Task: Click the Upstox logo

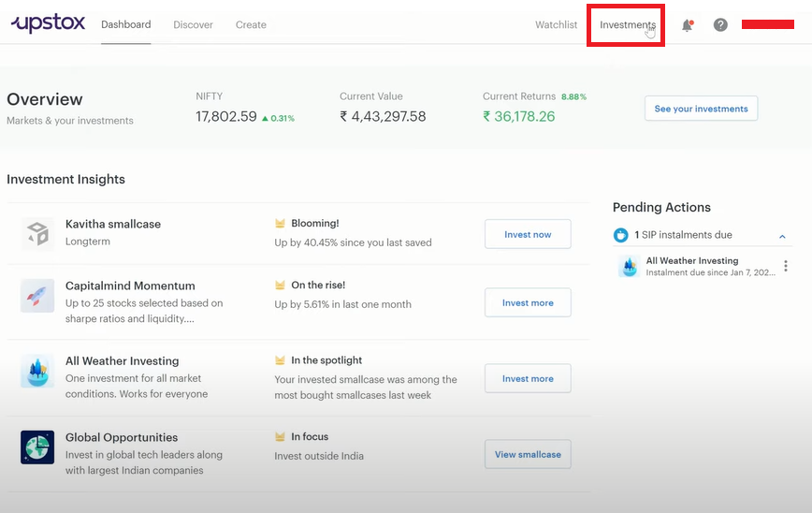Action: pyautogui.click(x=49, y=24)
